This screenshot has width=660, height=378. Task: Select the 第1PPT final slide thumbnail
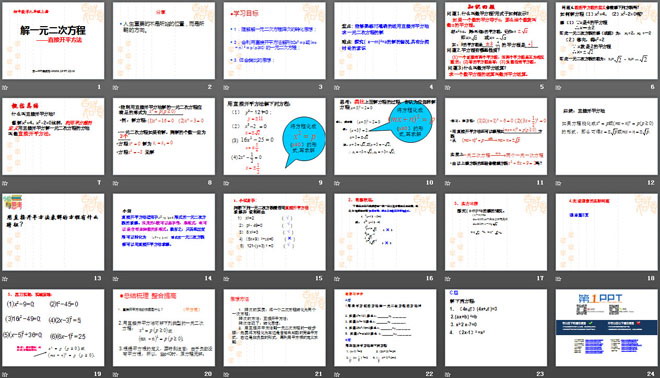[607, 327]
